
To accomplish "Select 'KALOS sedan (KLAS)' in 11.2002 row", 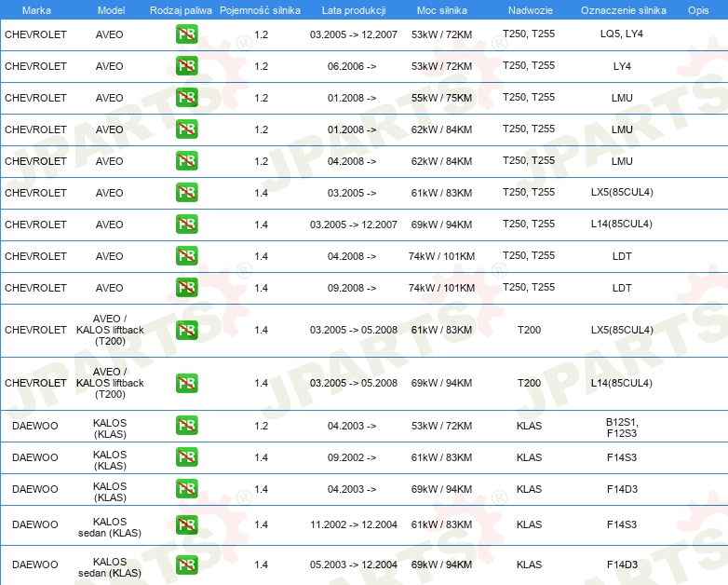I will 110,527.
